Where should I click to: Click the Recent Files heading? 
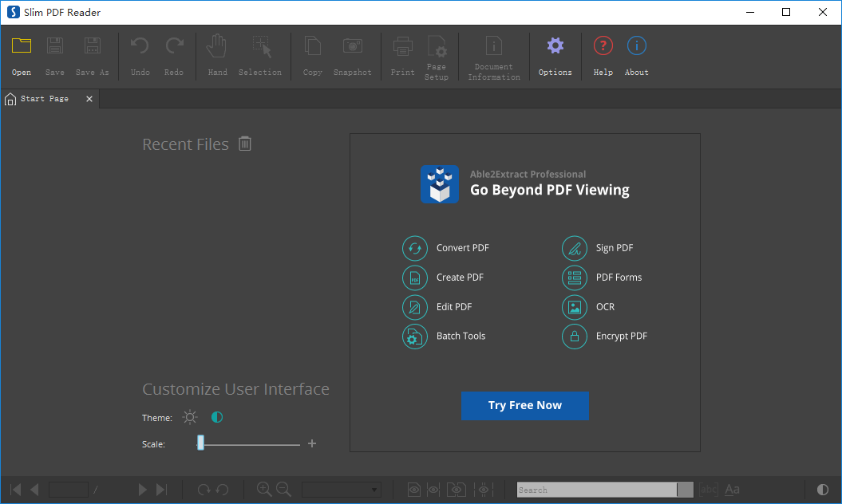tap(186, 144)
